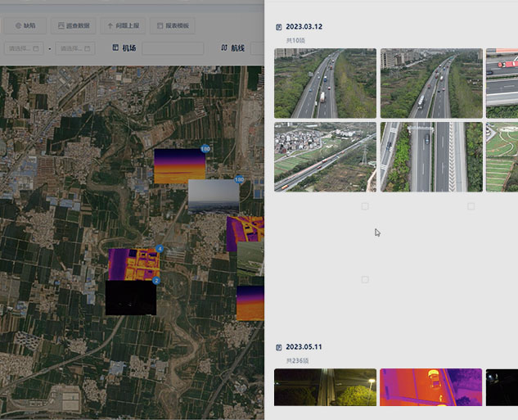Click the top 180 cluster badge on map
518x420 pixels.
(x=205, y=149)
